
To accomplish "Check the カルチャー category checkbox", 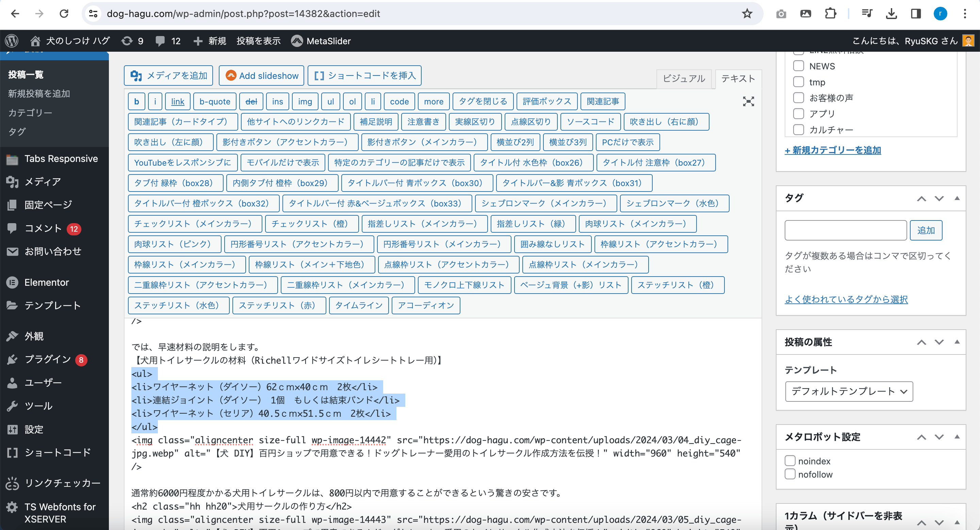I will (x=799, y=130).
